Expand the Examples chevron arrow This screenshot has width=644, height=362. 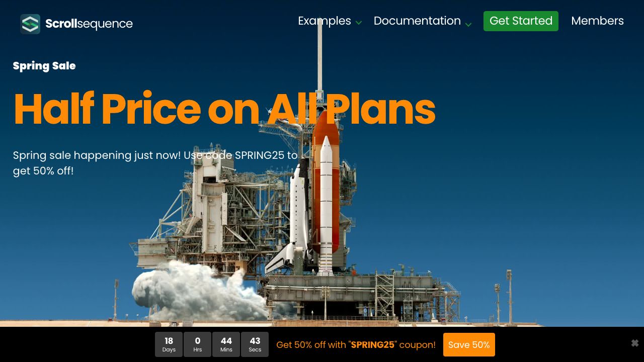tap(359, 23)
